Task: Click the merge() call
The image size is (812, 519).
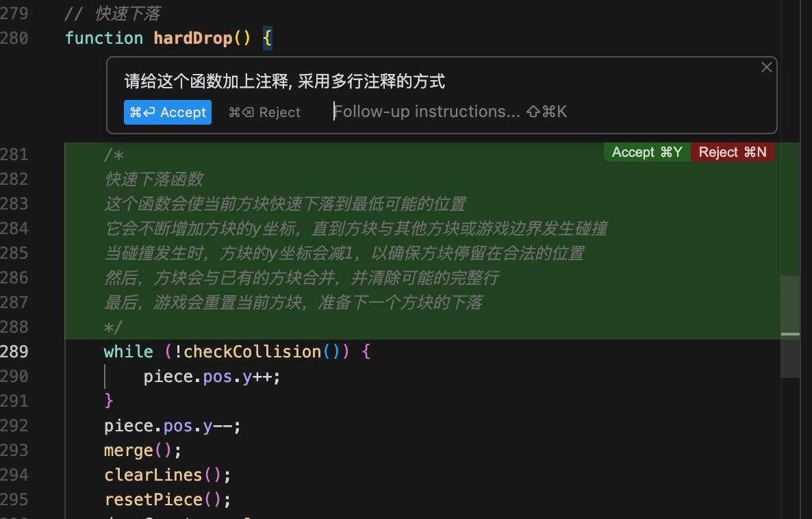Action: [142, 451]
